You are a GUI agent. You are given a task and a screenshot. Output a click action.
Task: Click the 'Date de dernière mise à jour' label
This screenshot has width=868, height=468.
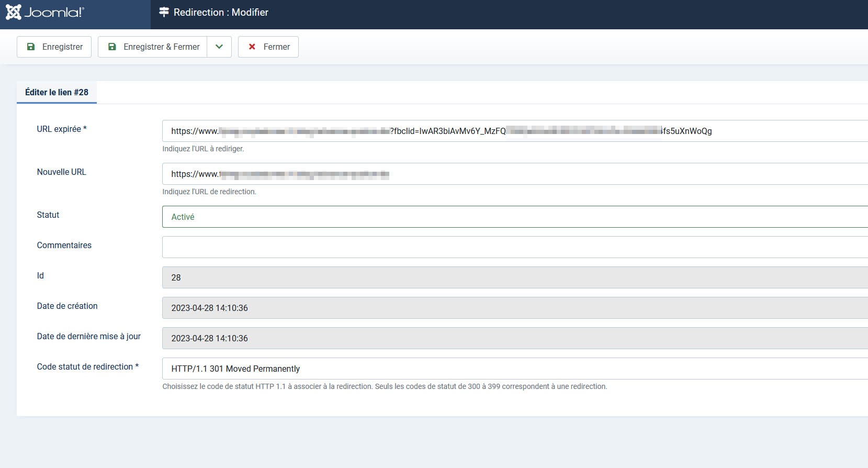(x=88, y=336)
